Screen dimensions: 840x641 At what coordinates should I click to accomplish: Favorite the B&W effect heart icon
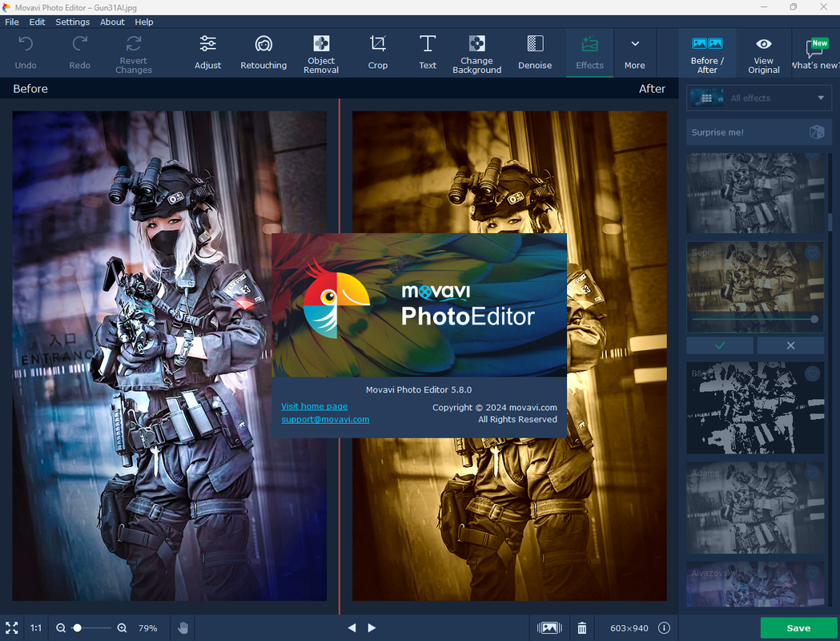pos(813,373)
